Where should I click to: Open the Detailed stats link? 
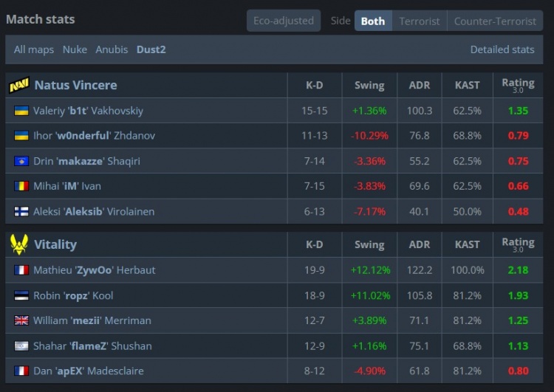pos(502,49)
